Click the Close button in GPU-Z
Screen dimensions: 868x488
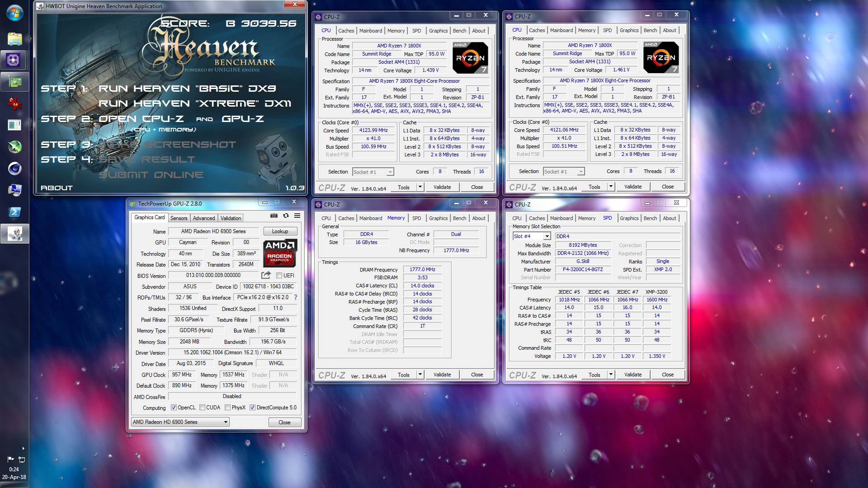tap(284, 422)
